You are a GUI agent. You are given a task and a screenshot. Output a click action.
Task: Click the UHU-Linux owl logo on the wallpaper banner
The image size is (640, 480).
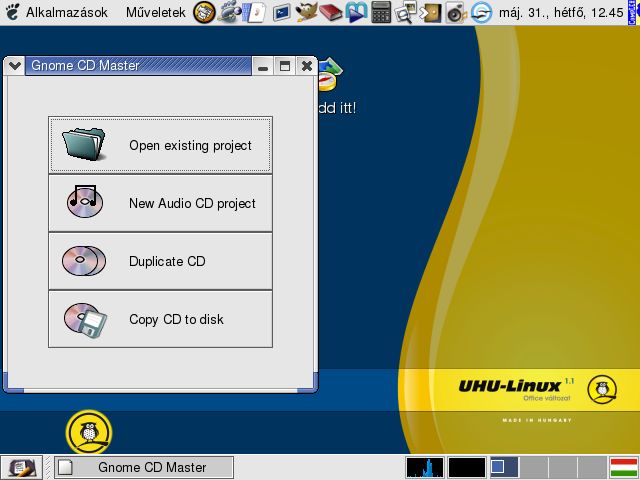click(x=602, y=390)
